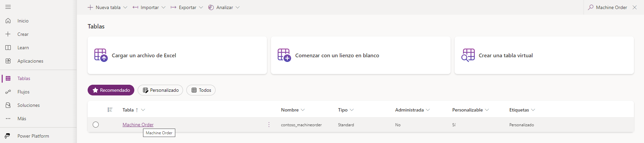
Task: Click the Personalizado tag cell
Action: (x=521, y=125)
